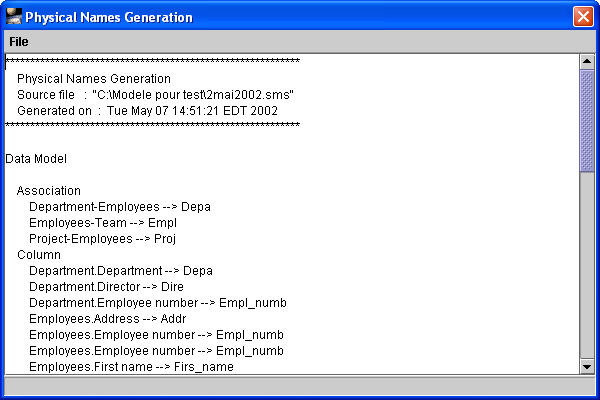Viewport: 600px width, 400px height.
Task: Click the Employees.First name --> Firs_name line
Action: coord(131,367)
